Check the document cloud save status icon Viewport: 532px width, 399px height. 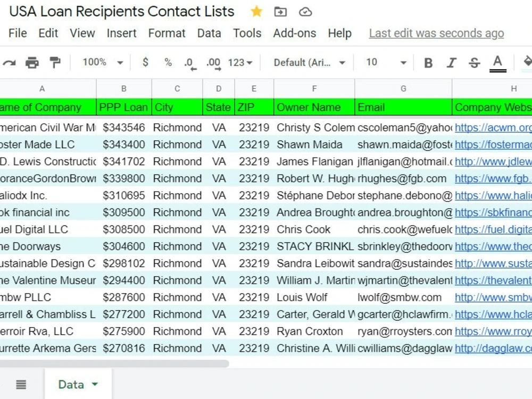click(305, 11)
